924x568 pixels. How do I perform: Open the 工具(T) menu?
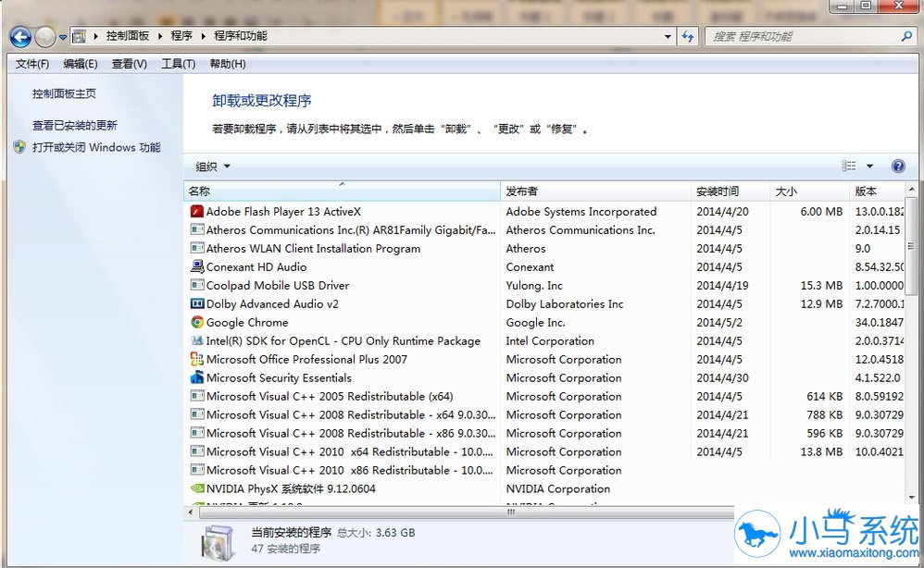pyautogui.click(x=179, y=64)
